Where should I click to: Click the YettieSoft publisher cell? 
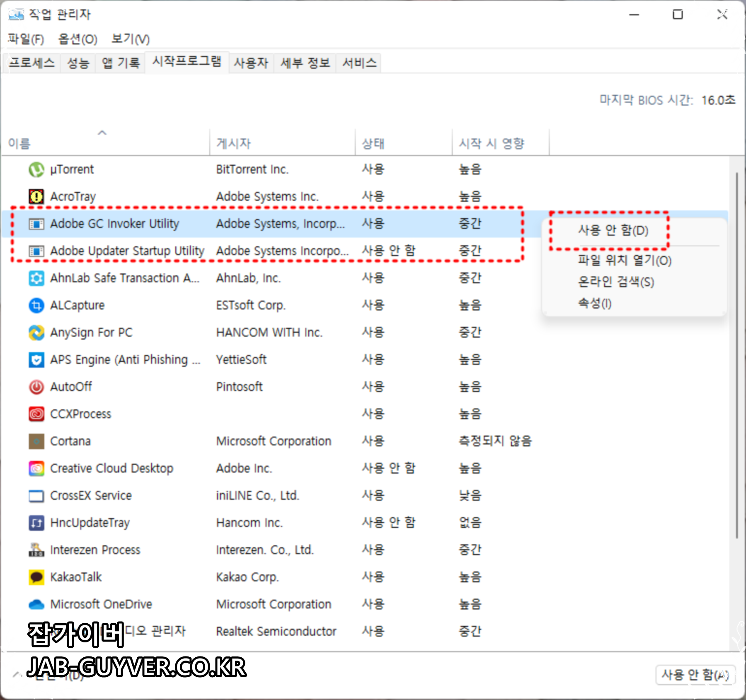(241, 360)
